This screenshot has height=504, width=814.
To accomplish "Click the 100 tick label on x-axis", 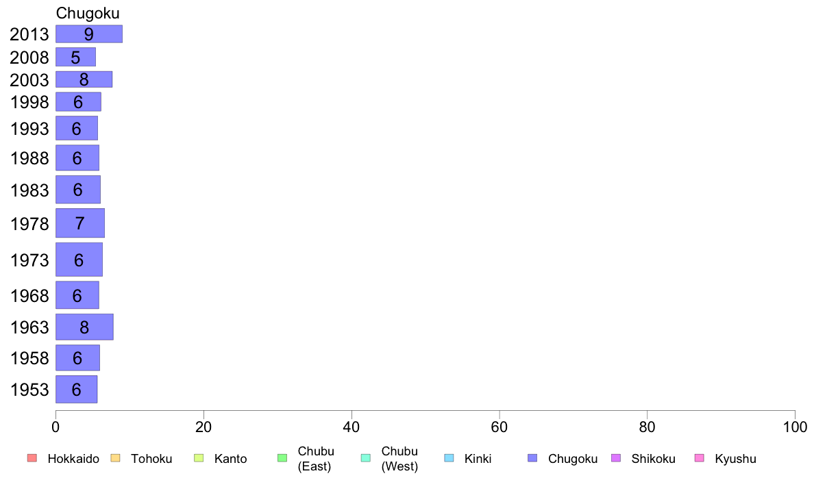I will point(795,427).
